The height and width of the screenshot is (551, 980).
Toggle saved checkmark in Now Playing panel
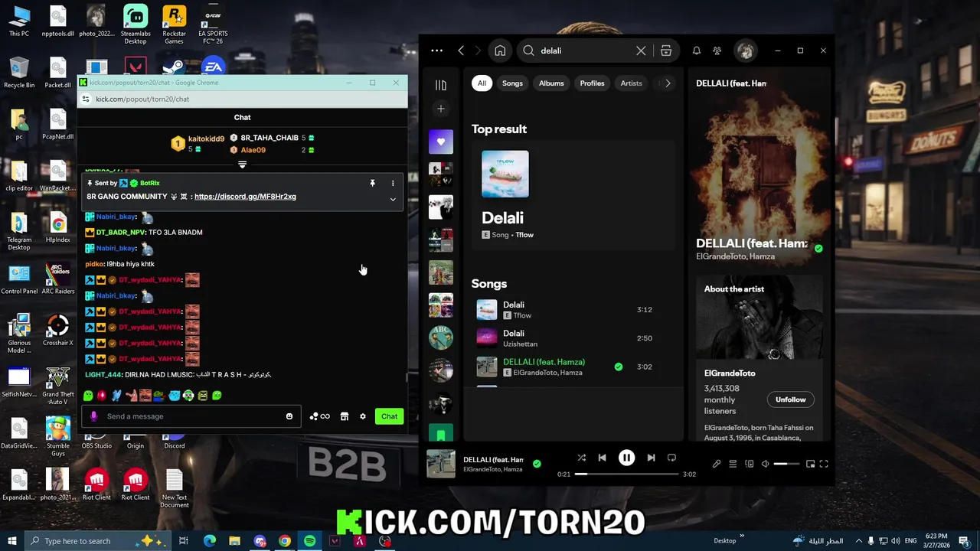[x=818, y=248]
